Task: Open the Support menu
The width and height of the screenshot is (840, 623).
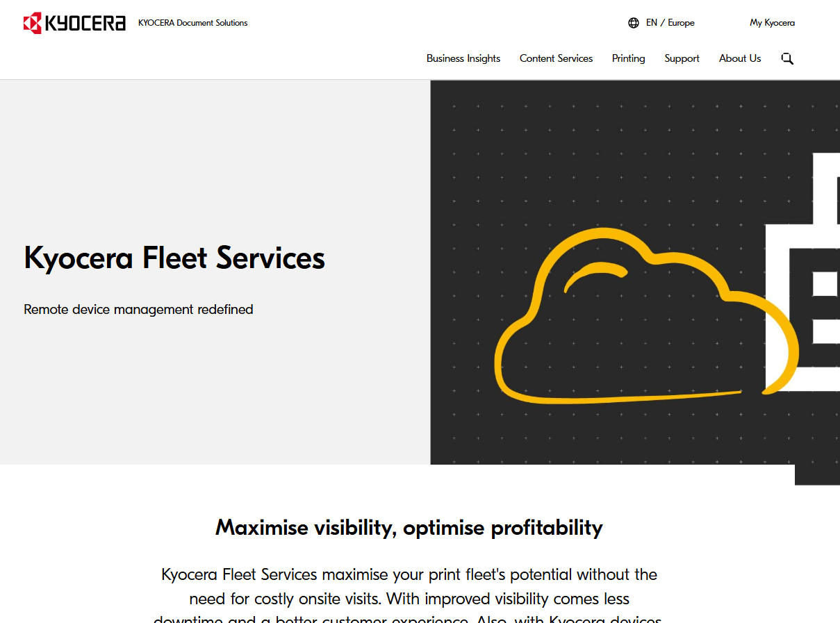Action: [682, 58]
